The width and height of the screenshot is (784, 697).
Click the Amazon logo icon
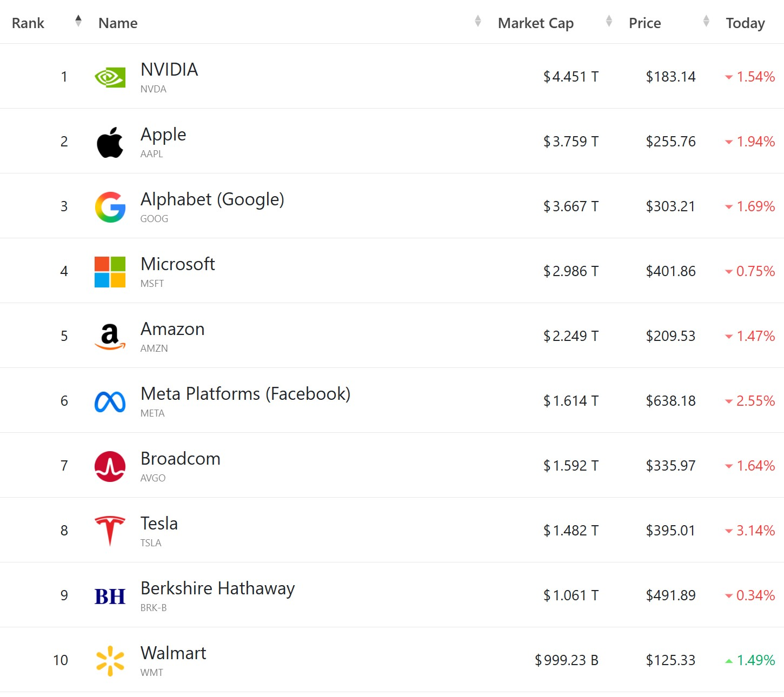click(110, 337)
